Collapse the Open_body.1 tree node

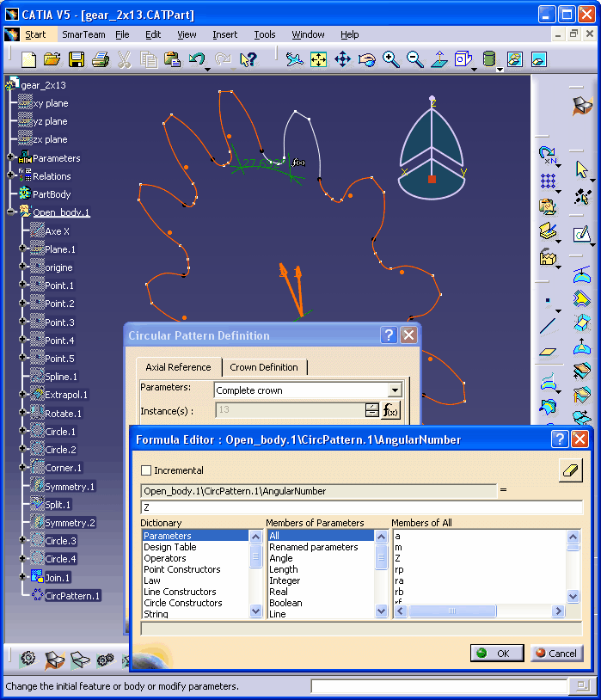click(10, 212)
